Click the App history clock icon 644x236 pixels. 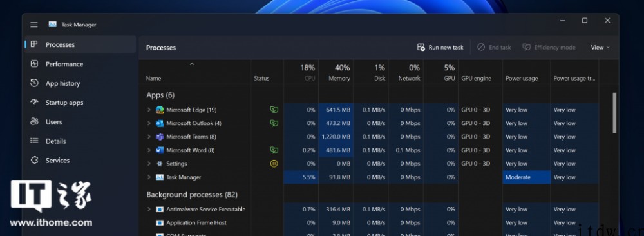35,83
